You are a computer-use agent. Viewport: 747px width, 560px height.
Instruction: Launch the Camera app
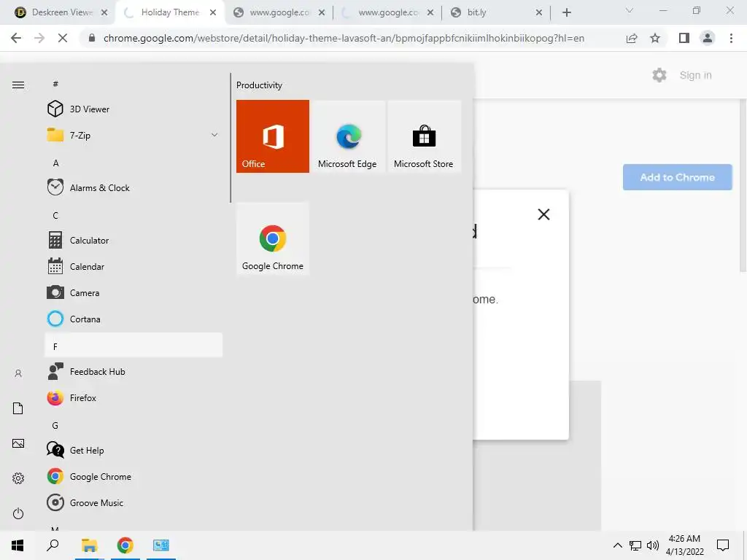tap(133, 293)
